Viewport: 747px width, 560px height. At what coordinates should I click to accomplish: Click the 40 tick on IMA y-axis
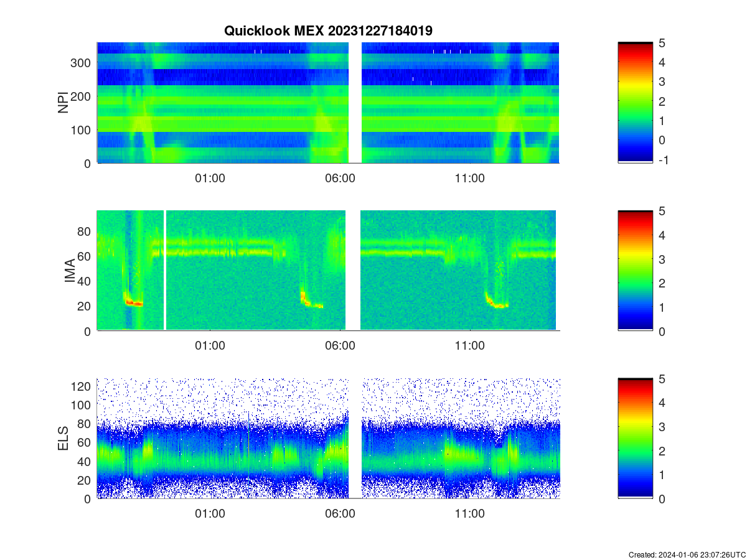[85, 281]
